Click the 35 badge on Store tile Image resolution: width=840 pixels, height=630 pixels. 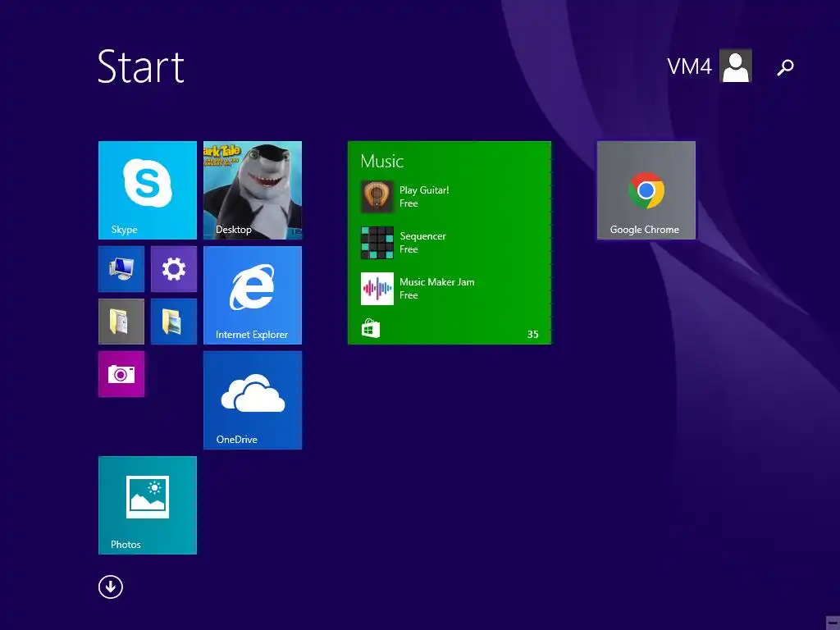(533, 335)
